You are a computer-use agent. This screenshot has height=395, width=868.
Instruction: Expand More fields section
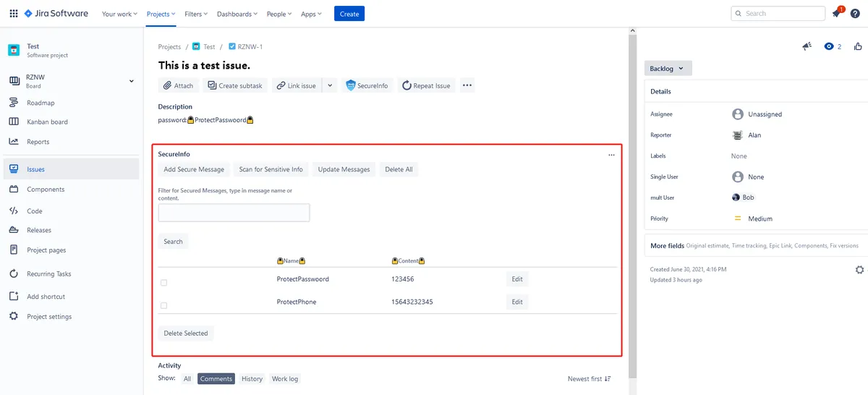754,246
